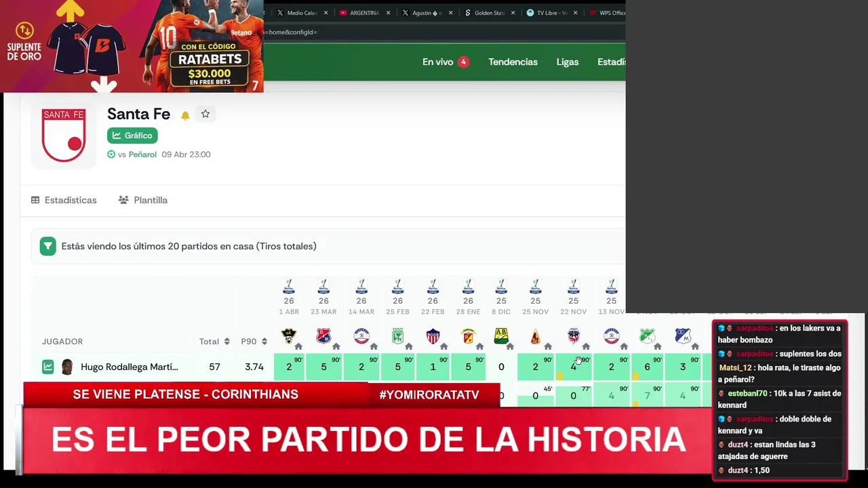Open the Gráfico chart button
The image size is (868, 488).
(132, 136)
